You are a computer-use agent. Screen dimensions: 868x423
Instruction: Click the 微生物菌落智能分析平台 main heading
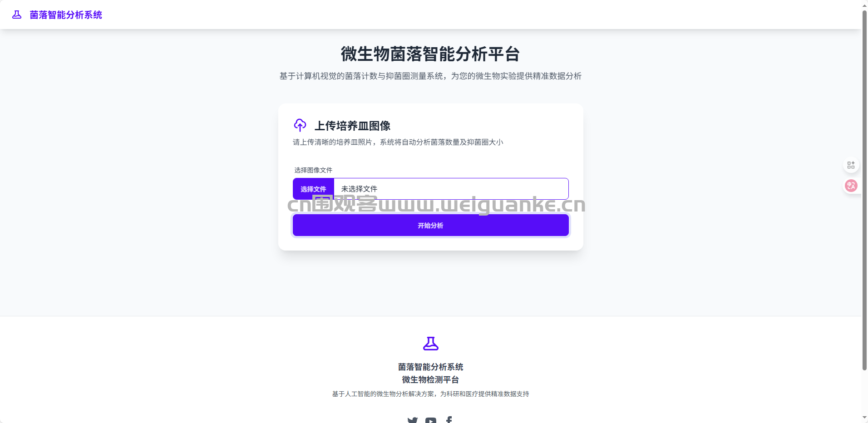(x=430, y=54)
